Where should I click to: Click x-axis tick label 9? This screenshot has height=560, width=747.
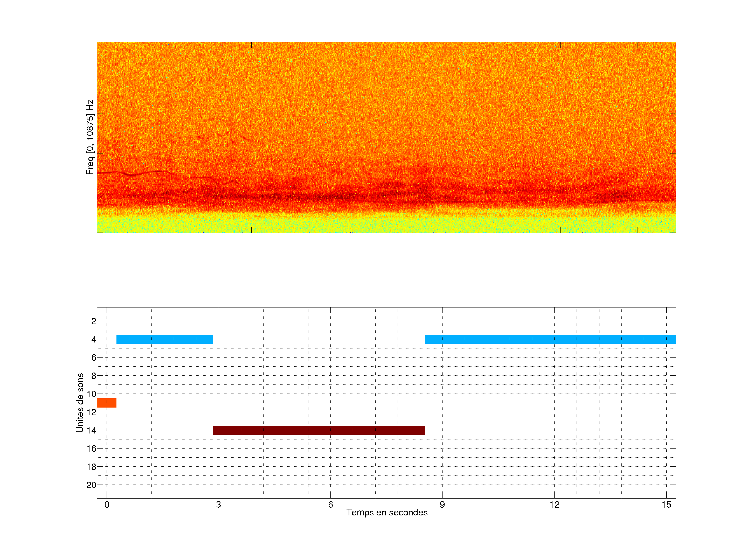click(x=442, y=505)
